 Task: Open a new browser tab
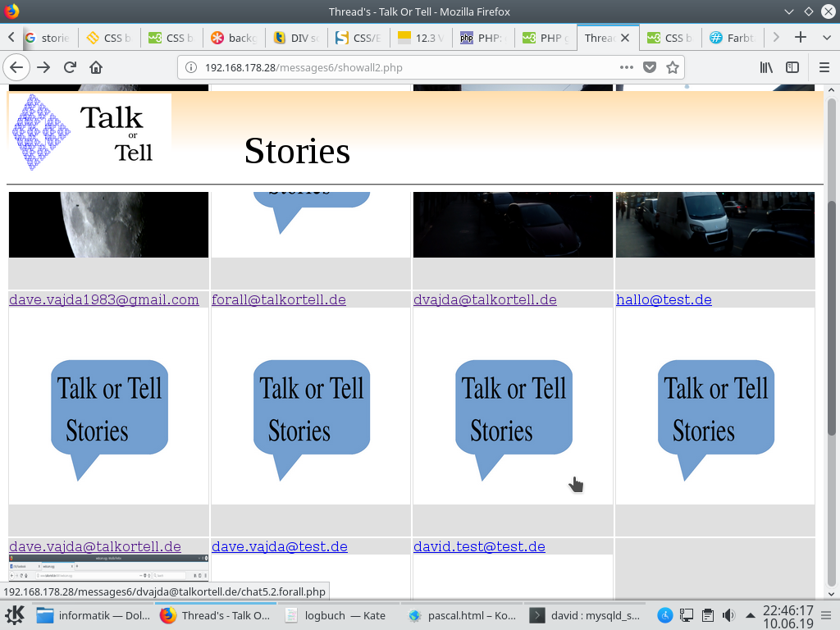click(x=801, y=38)
